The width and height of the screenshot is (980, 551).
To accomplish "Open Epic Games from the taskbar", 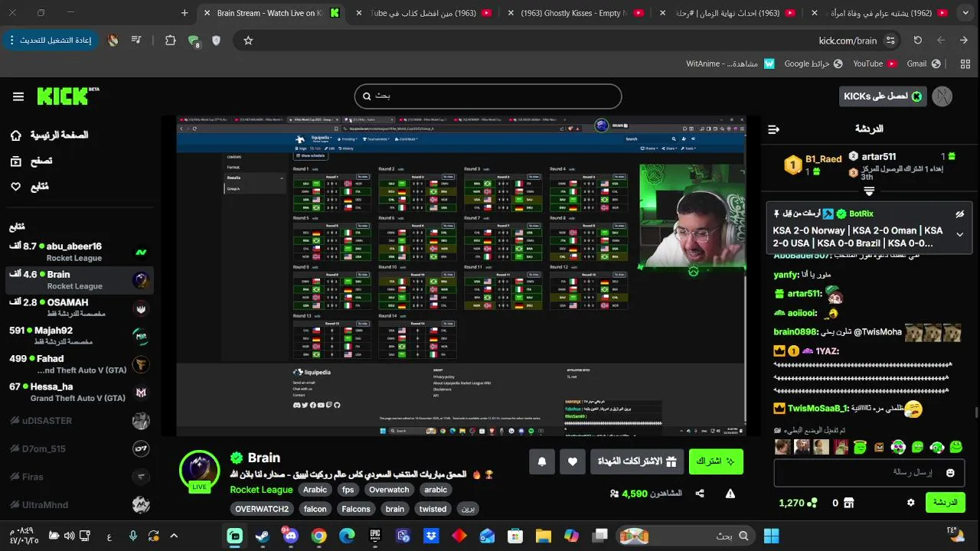I will (x=375, y=536).
